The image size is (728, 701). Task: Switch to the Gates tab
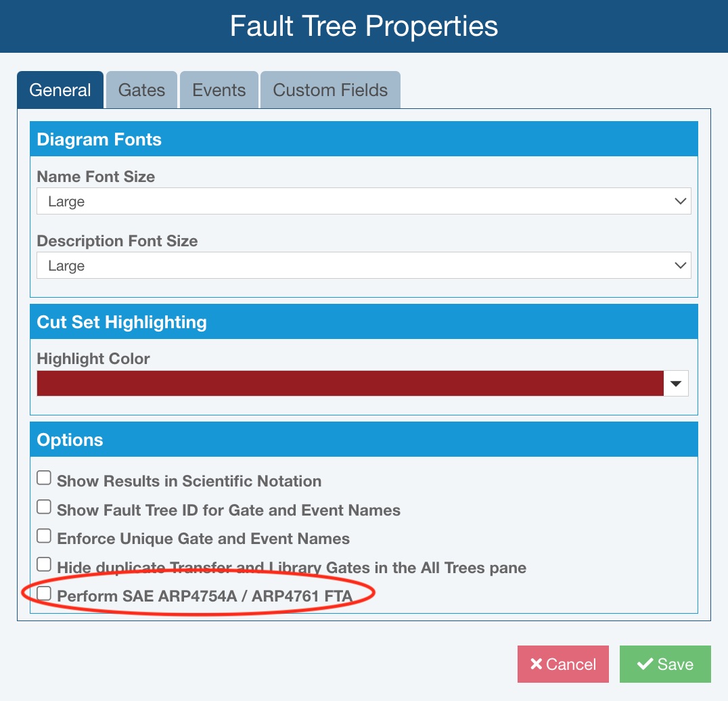pyautogui.click(x=141, y=90)
